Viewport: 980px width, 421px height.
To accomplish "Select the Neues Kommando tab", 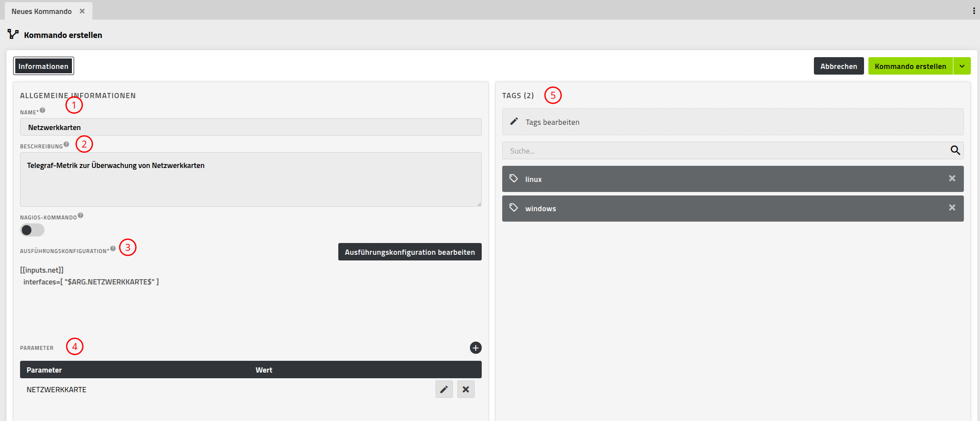I will point(41,11).
